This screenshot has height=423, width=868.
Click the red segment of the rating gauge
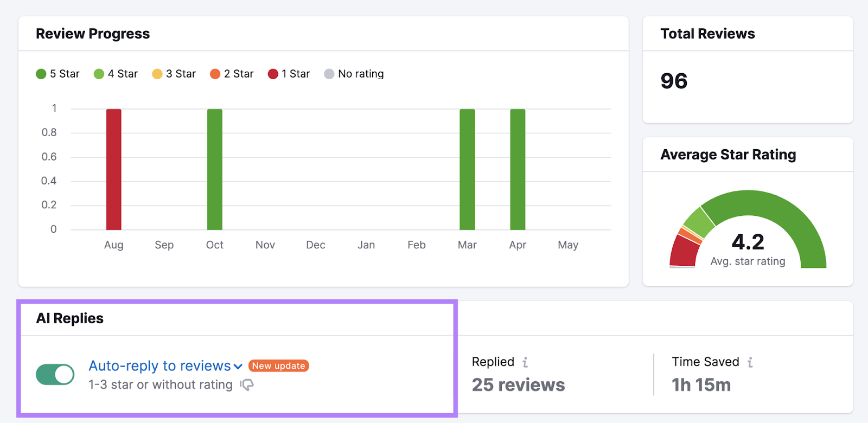coord(683,252)
